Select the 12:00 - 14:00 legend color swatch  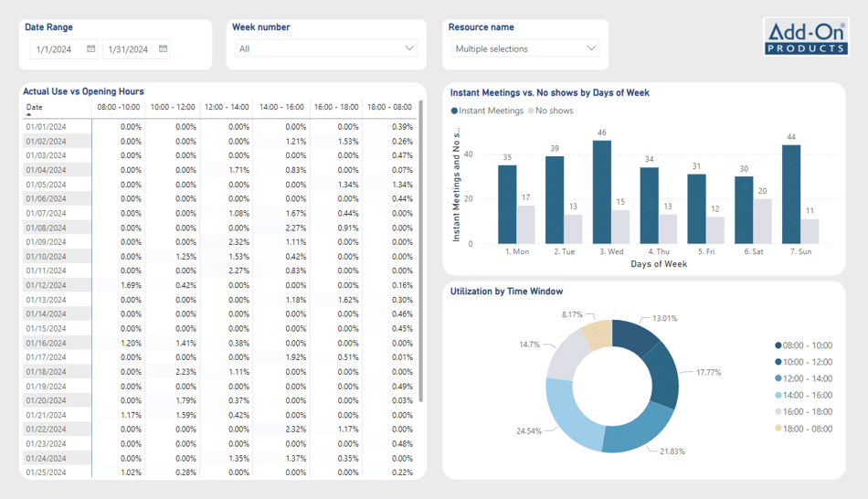click(778, 378)
